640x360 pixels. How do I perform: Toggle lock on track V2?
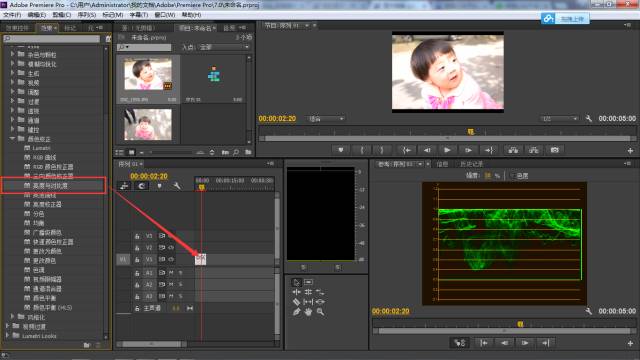(137, 247)
